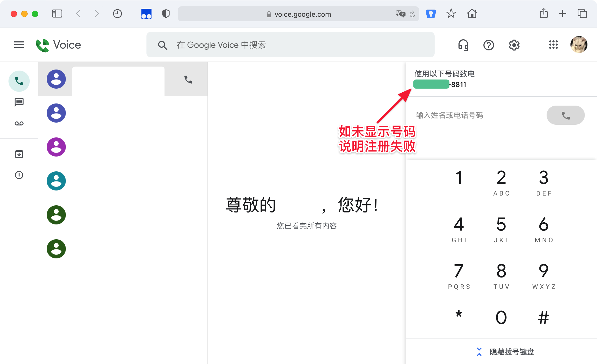Open the Spam folder icon

[19, 175]
